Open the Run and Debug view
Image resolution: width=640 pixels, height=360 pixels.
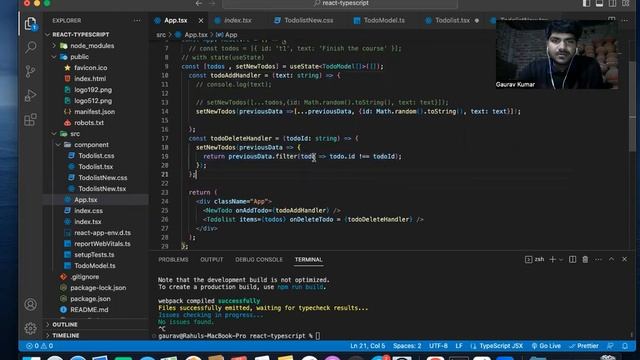click(30, 96)
